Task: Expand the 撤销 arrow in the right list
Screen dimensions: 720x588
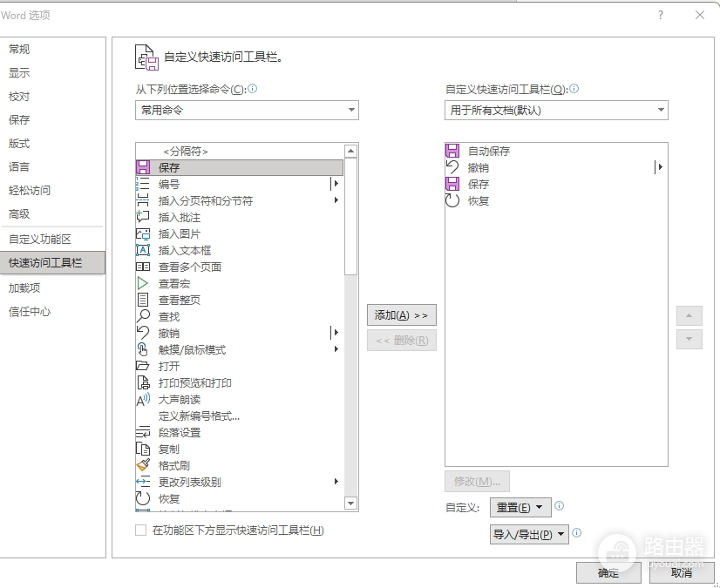Action: pyautogui.click(x=660, y=167)
